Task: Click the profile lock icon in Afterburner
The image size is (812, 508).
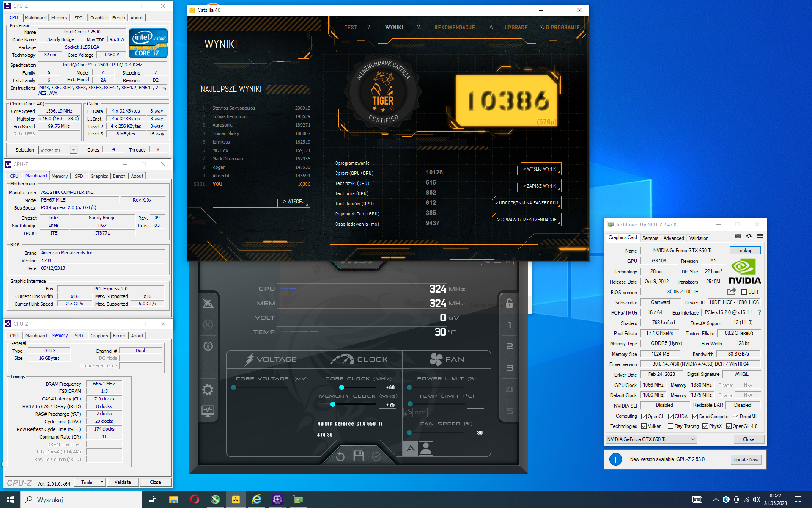Action: 509,303
